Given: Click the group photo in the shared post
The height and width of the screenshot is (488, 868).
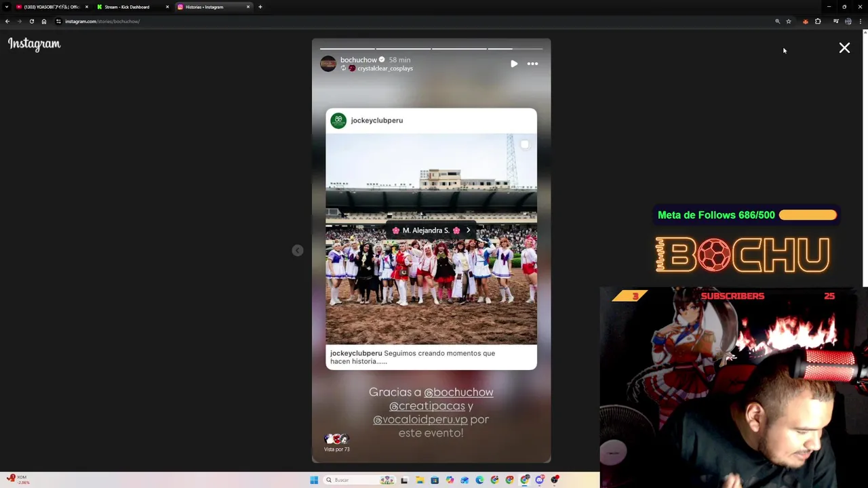Looking at the screenshot, I should [x=431, y=239].
